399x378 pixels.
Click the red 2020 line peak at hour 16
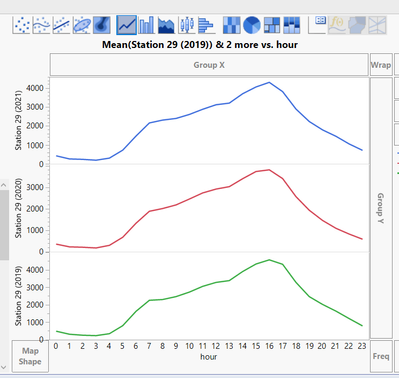pyautogui.click(x=269, y=170)
